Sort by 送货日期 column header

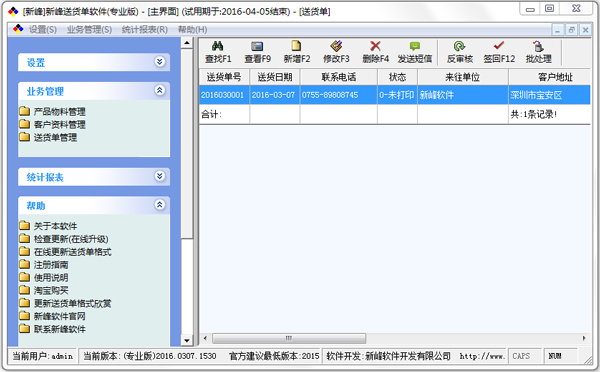275,77
